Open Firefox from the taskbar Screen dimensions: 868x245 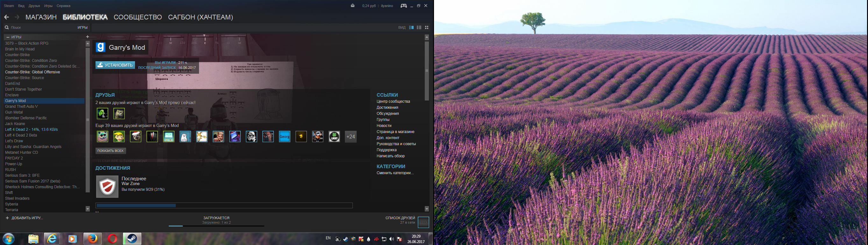[93, 239]
